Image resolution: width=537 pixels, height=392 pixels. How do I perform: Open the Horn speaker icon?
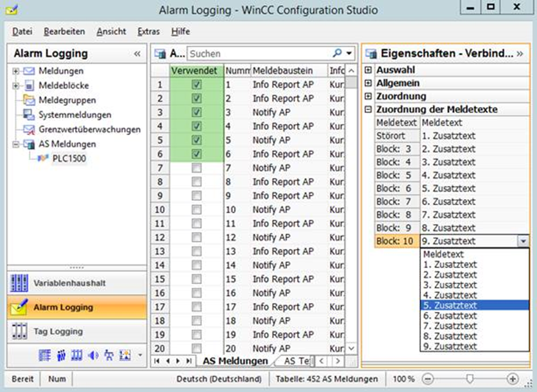[x=93, y=355]
